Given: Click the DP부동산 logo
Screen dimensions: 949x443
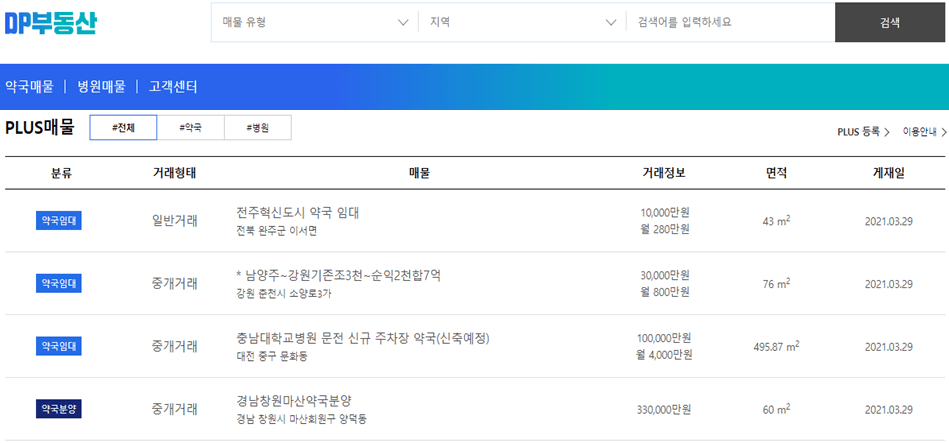Looking at the screenshot, I should tap(50, 22).
